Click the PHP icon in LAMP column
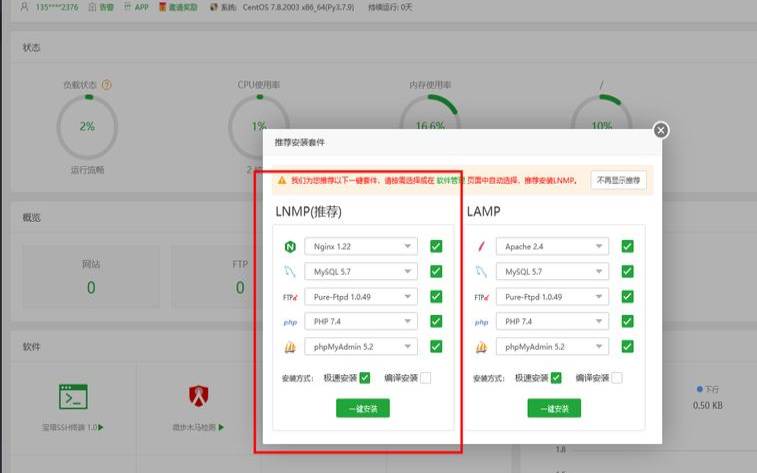Viewport: 757px width, 473px height. pos(481,322)
